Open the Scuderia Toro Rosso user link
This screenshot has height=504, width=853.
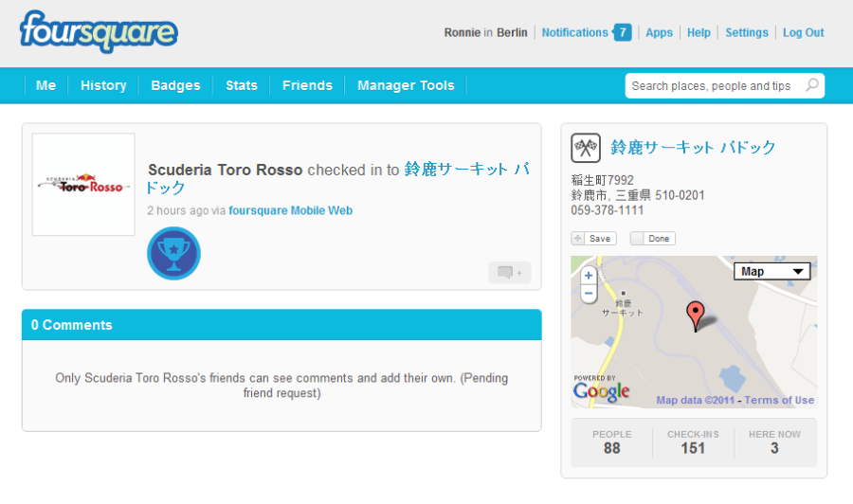pos(226,170)
